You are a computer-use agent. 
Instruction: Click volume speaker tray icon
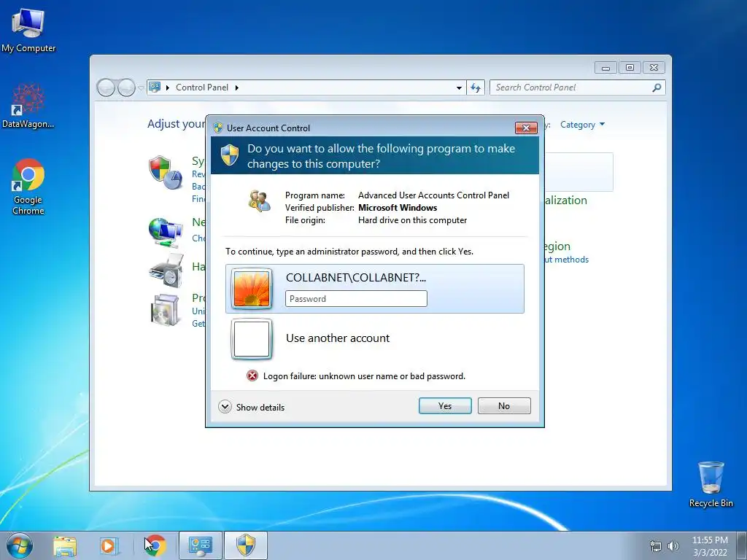673,546
